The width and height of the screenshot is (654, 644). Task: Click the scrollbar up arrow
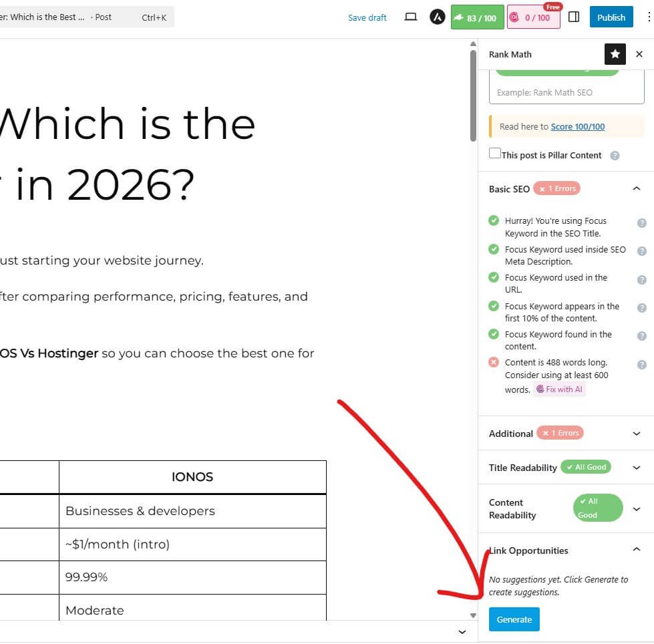coord(473,44)
